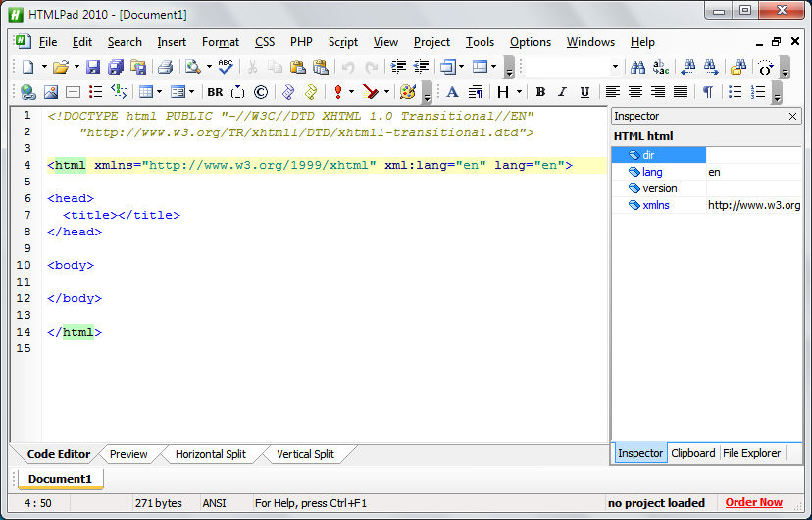Click the Find binoculars icon
This screenshot has height=520, width=812.
pyautogui.click(x=637, y=67)
